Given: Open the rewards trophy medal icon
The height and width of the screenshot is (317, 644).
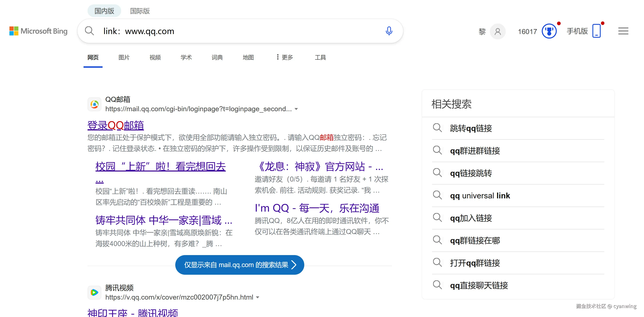Looking at the screenshot, I should click(549, 31).
